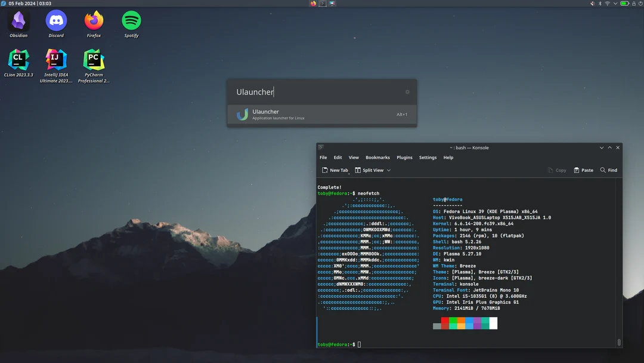
Task: Expand hidden system tray icons
Action: 615,4
